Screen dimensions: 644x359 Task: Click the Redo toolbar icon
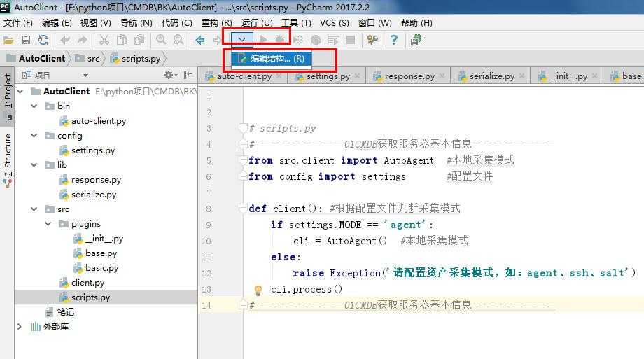(83, 40)
